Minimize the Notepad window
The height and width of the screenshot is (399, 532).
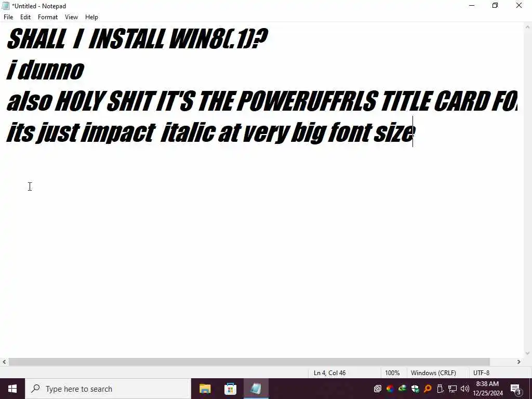472,6
